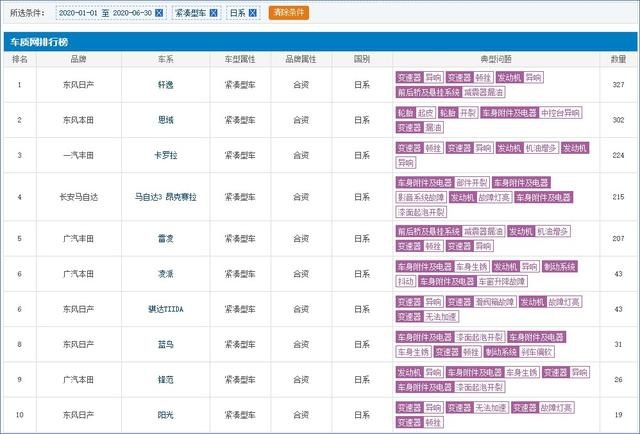Viewport: 640px width, 434px height.
Task: Open the 卡罗拉 car series link
Action: [166, 156]
